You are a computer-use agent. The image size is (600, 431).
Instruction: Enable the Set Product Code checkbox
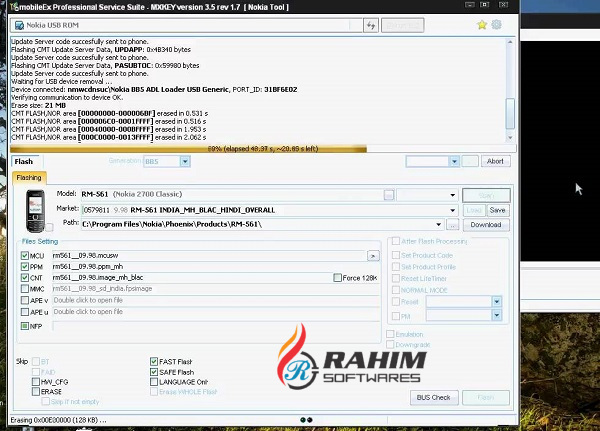tap(396, 255)
